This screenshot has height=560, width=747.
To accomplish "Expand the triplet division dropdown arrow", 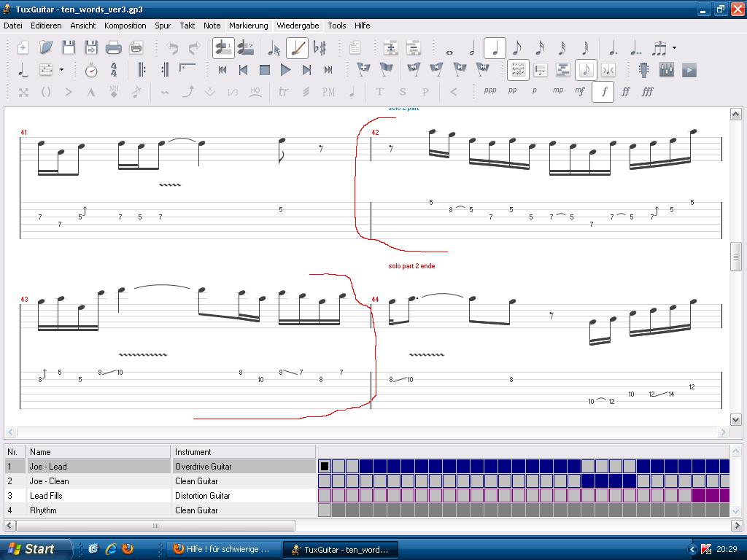I will click(x=674, y=47).
